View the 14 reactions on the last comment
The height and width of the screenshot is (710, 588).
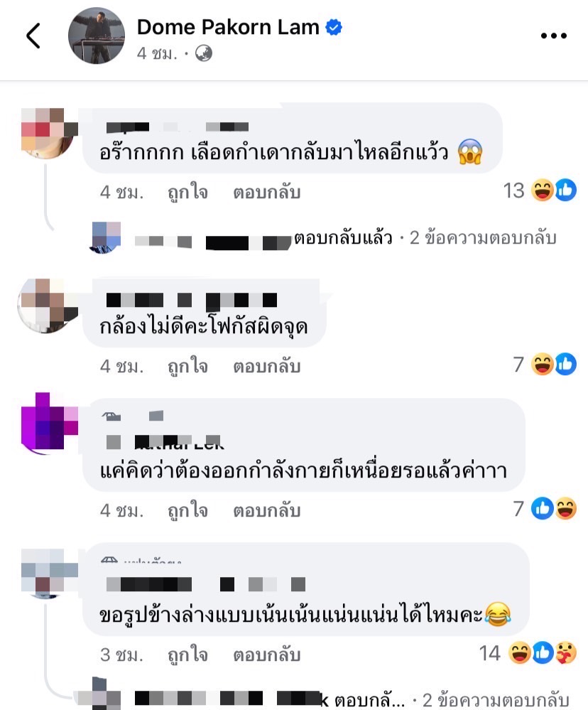coord(528,653)
